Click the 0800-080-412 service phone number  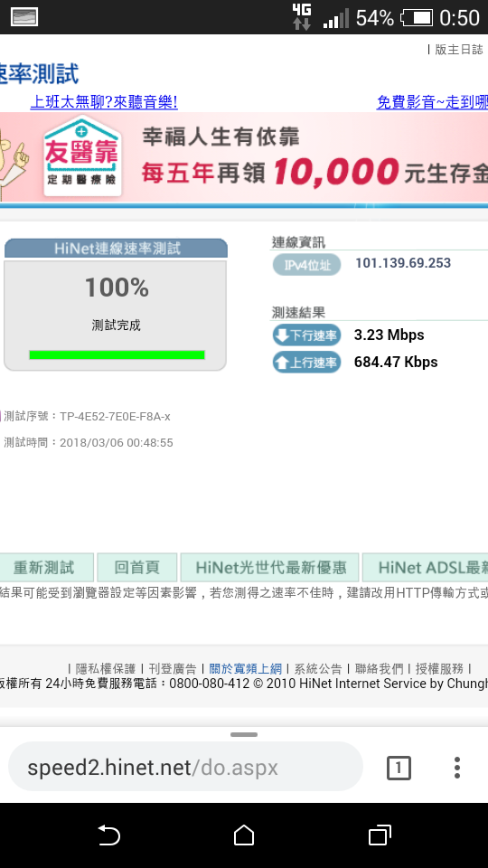209,684
